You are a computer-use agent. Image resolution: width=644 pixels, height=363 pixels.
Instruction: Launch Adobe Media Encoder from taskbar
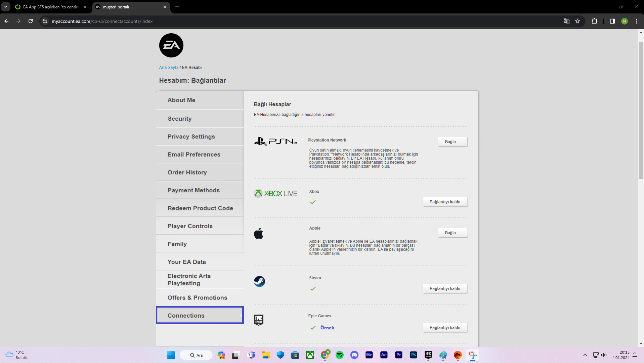click(369, 355)
